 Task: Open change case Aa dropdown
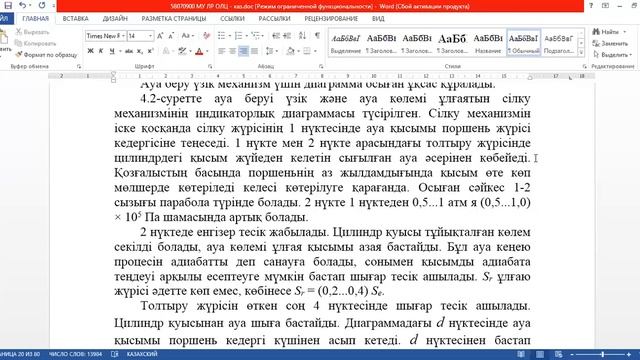click(x=188, y=36)
